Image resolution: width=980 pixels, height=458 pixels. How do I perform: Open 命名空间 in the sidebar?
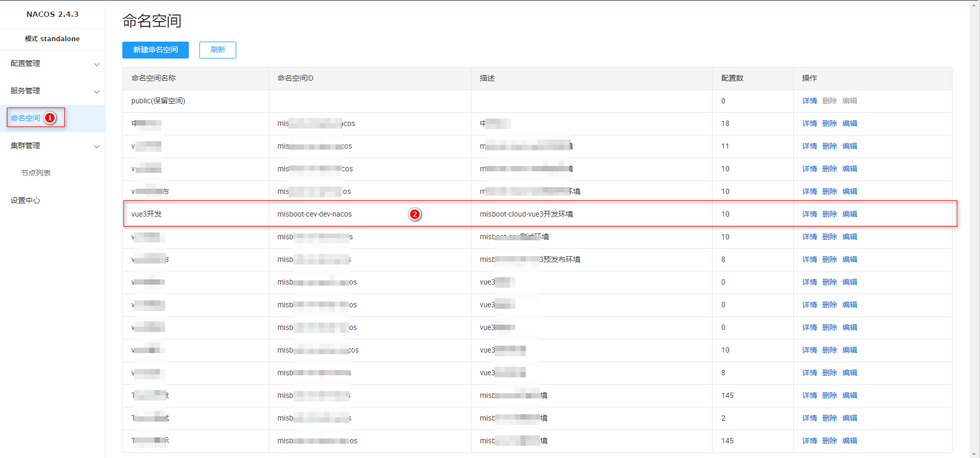(25, 118)
